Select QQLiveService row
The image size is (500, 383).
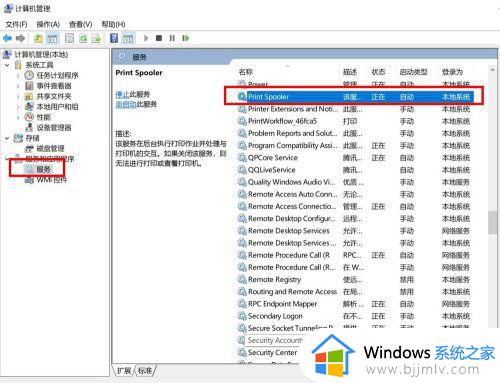[272, 170]
